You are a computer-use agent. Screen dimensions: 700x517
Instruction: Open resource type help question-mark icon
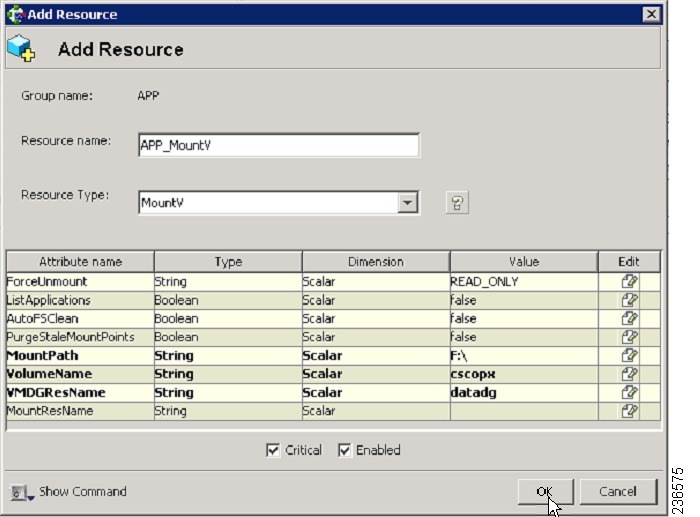click(x=457, y=203)
